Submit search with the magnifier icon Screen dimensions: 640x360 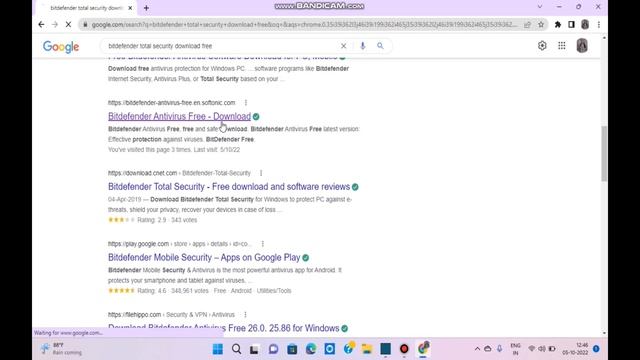(380, 46)
